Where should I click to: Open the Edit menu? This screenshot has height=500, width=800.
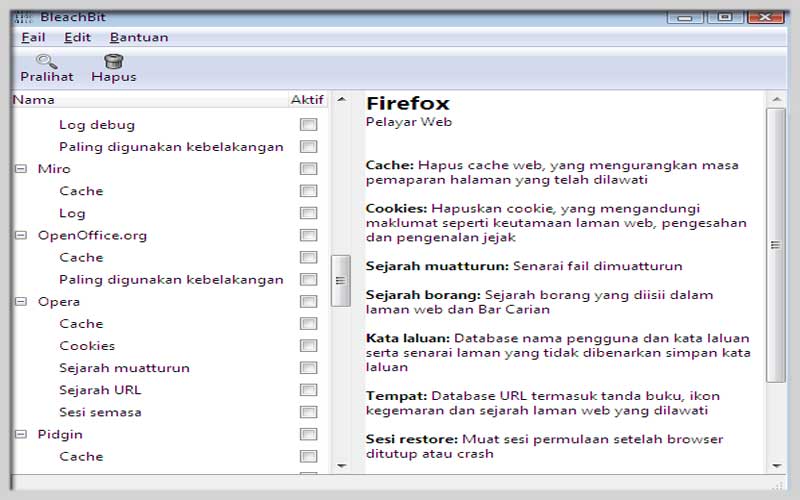point(78,38)
